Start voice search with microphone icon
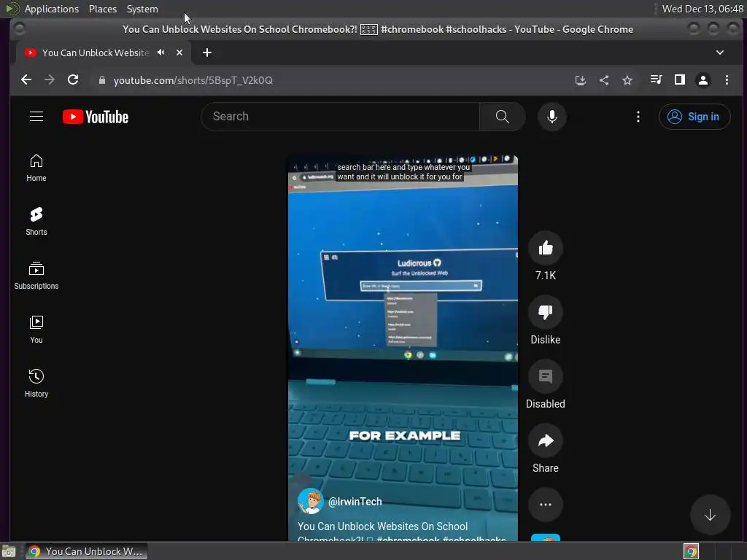This screenshot has height=560, width=747. (551, 117)
